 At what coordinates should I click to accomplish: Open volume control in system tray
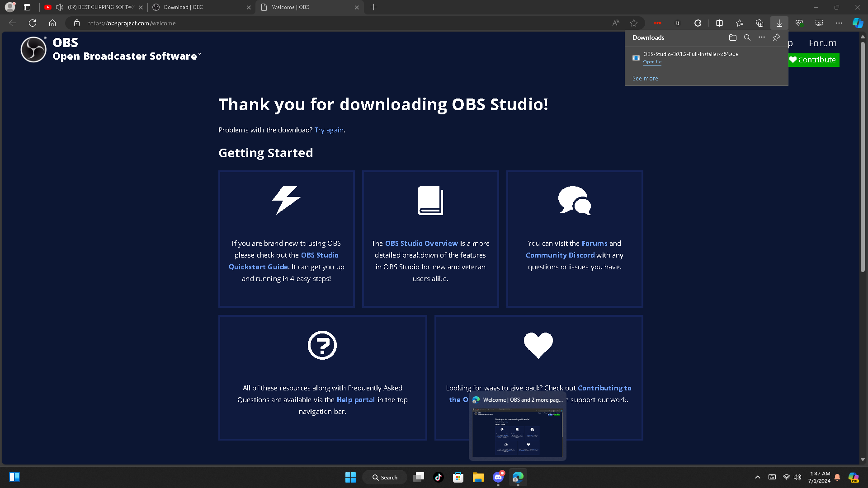tap(797, 477)
